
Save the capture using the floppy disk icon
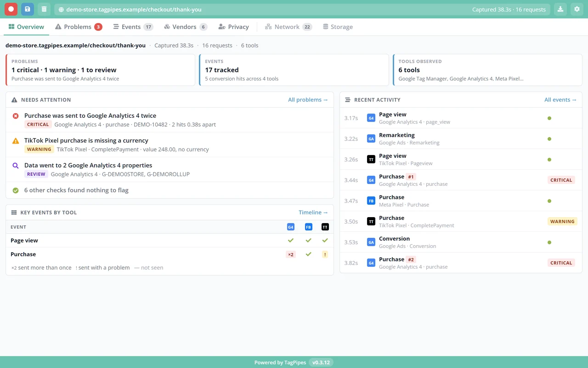28,9
